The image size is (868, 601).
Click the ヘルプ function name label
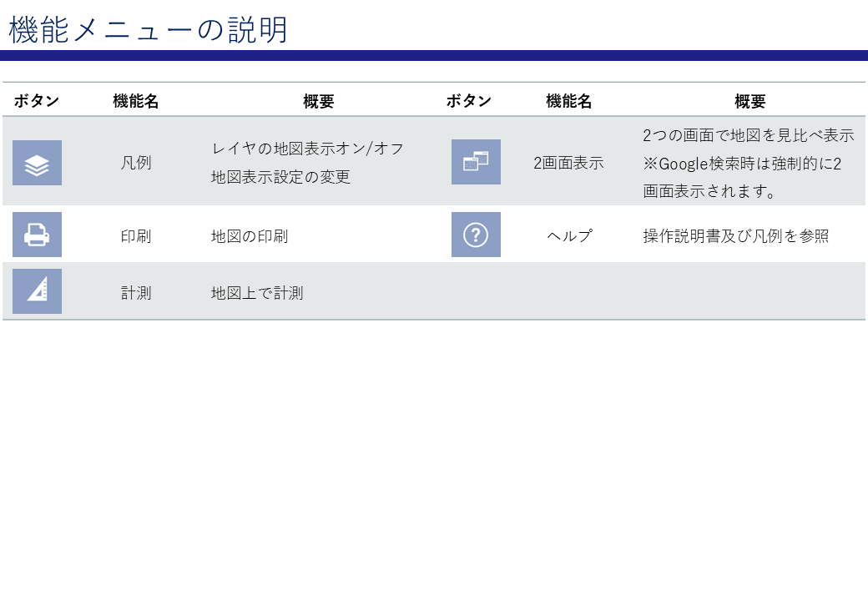(x=572, y=235)
